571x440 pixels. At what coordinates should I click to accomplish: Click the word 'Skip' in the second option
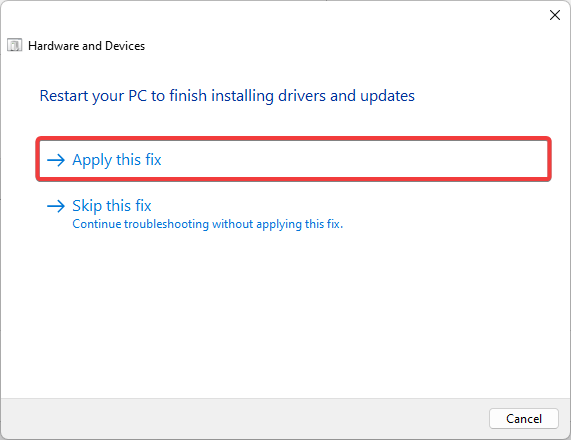[x=87, y=206]
